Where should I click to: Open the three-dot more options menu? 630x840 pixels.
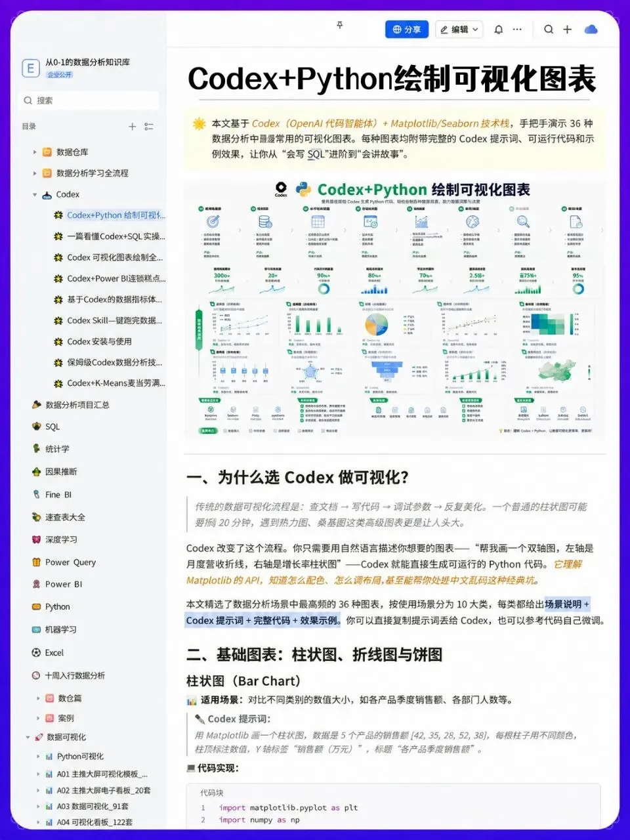click(x=517, y=30)
